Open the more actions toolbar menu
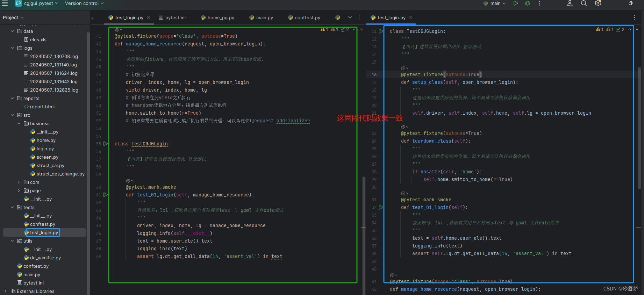644x295 pixels. (x=539, y=3)
